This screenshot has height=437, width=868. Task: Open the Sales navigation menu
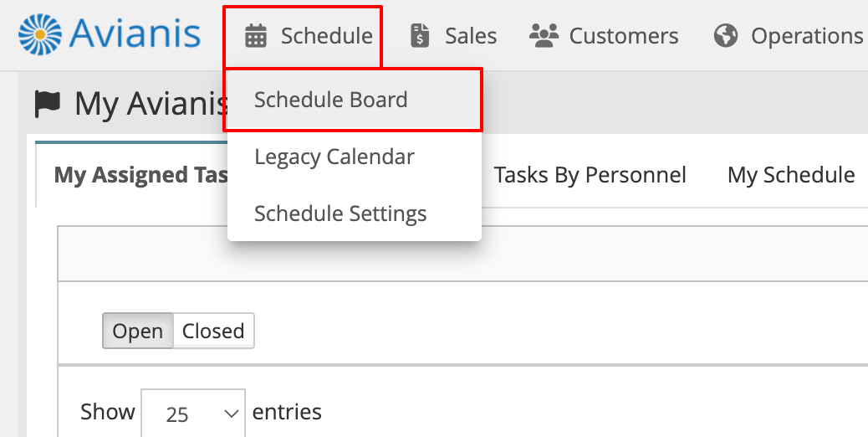coord(453,36)
